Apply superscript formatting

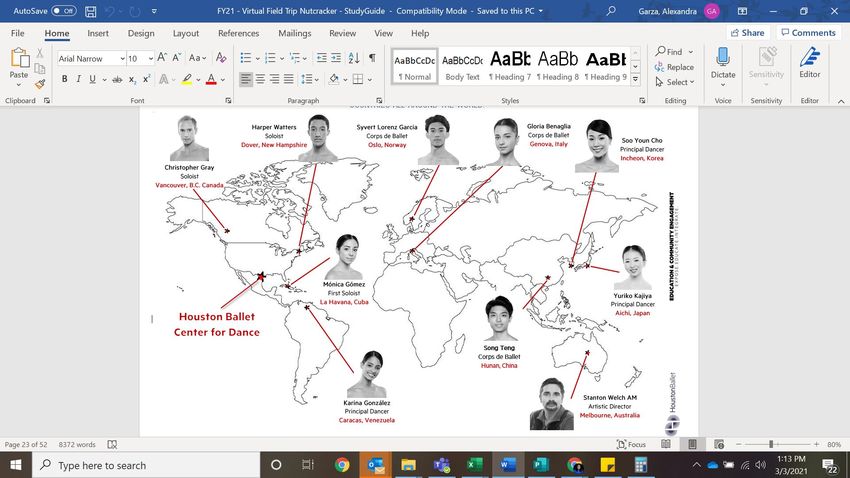146,79
